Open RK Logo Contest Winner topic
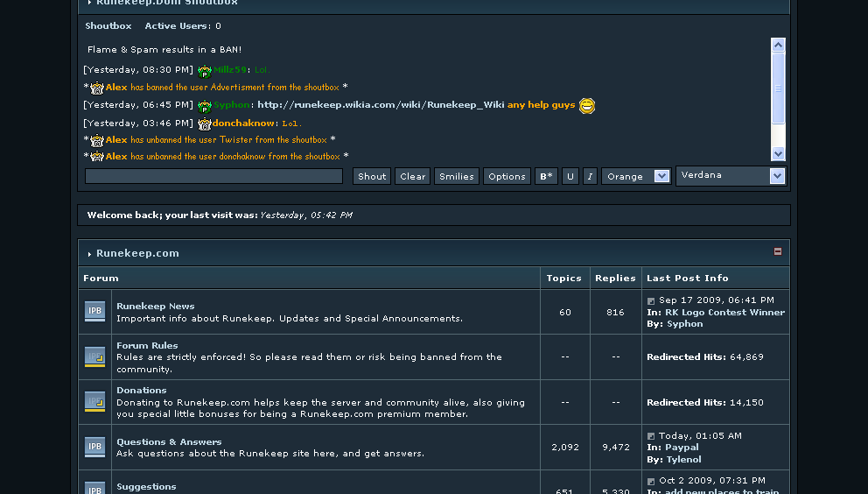This screenshot has width=868, height=494. point(724,312)
